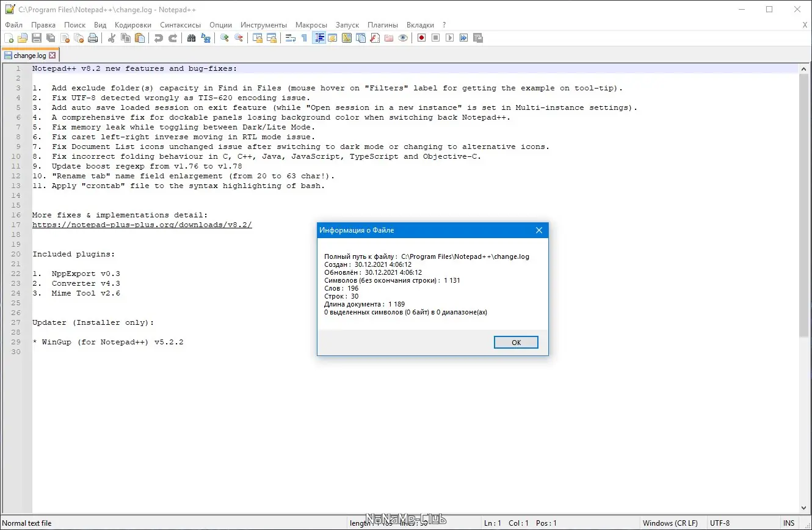
Task: Open Find using the binoculars icon
Action: (x=192, y=38)
